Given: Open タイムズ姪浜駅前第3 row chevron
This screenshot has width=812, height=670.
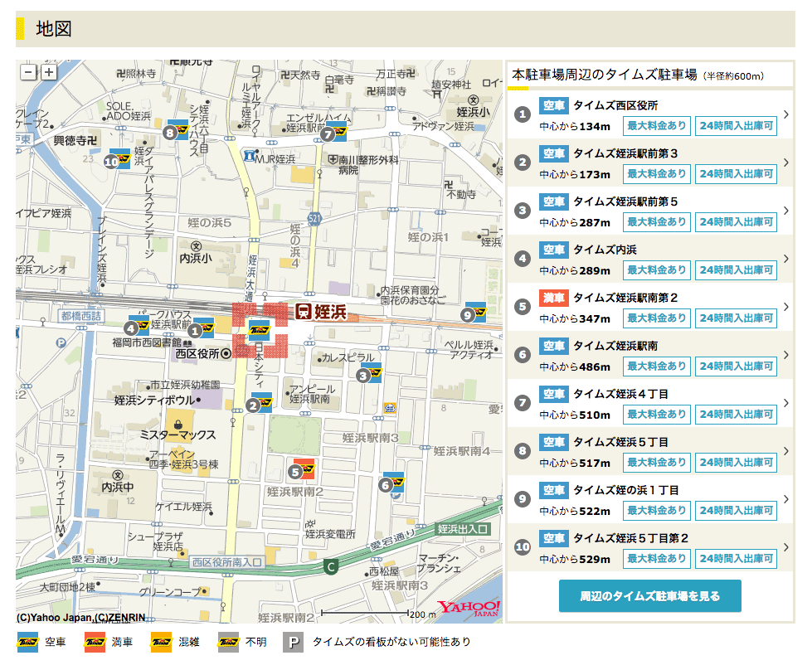Looking at the screenshot, I should (786, 163).
